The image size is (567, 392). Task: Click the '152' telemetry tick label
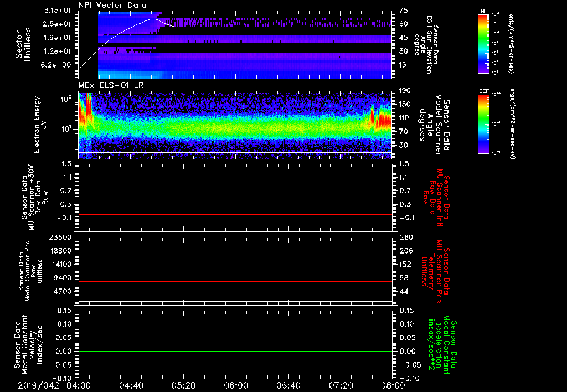coord(405,264)
